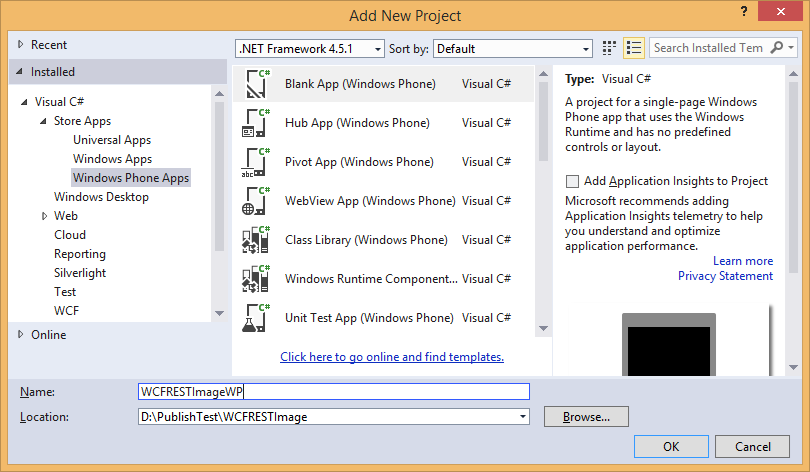Open the dialog help question mark
Screen dimensions: 810x472
744,11
